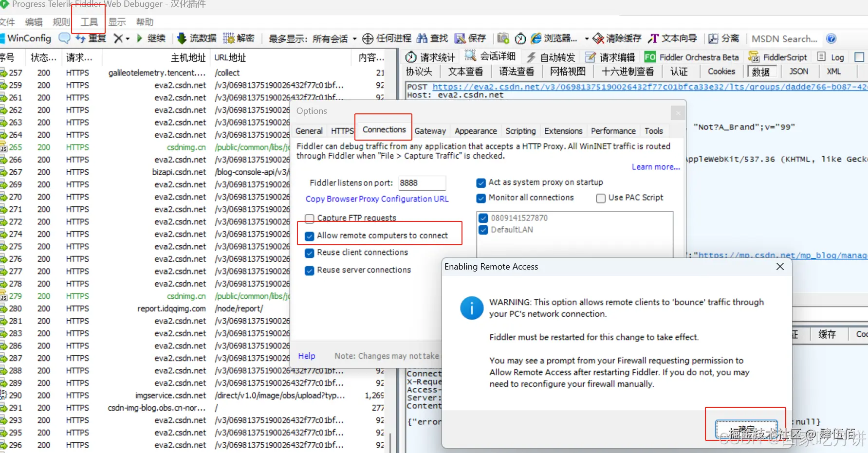Click the camera screenshot toolbar icon
Screen dimensions: 868x453
tap(503, 38)
